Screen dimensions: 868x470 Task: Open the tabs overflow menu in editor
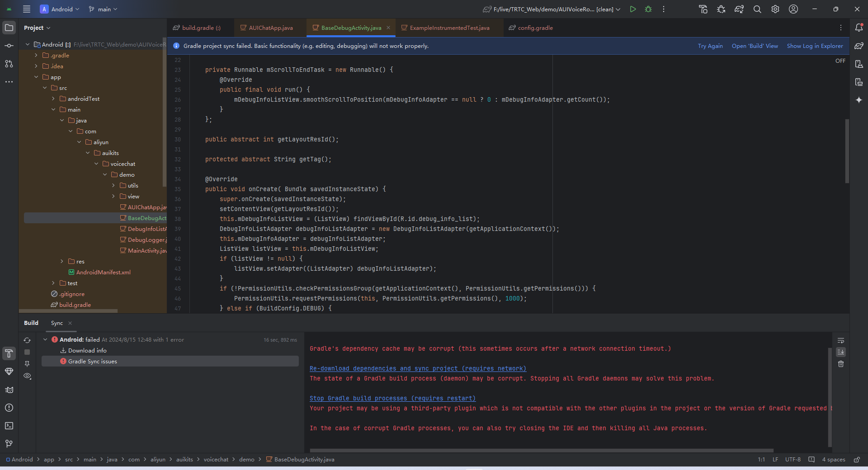point(841,28)
